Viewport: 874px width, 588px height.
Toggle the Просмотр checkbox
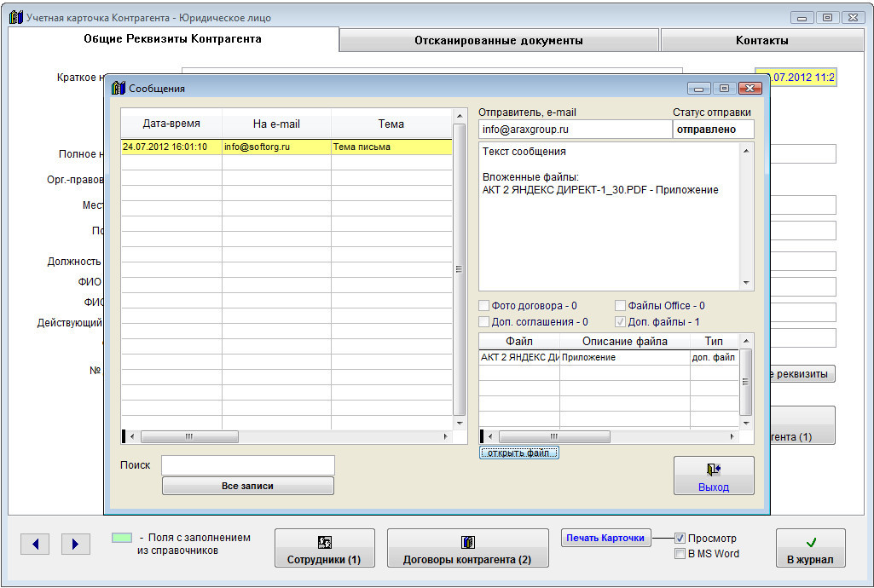coord(680,539)
